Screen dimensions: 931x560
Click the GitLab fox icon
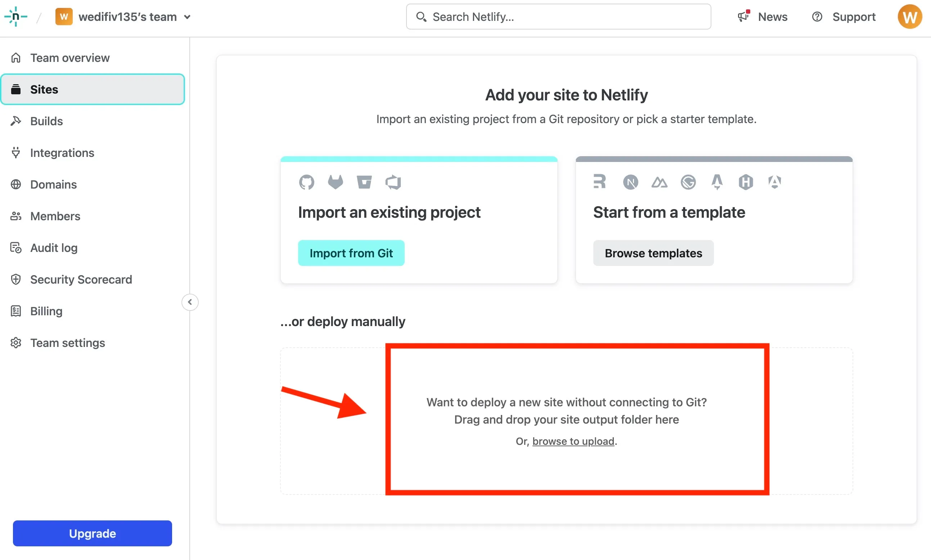pyautogui.click(x=335, y=182)
